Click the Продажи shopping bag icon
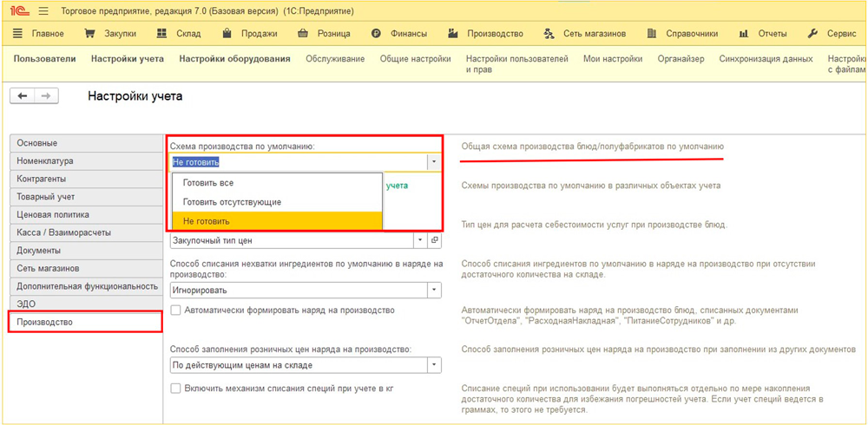 pos(227,34)
